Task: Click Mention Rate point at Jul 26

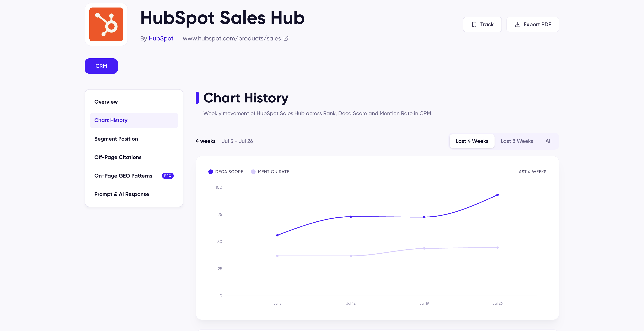Action: click(x=497, y=248)
